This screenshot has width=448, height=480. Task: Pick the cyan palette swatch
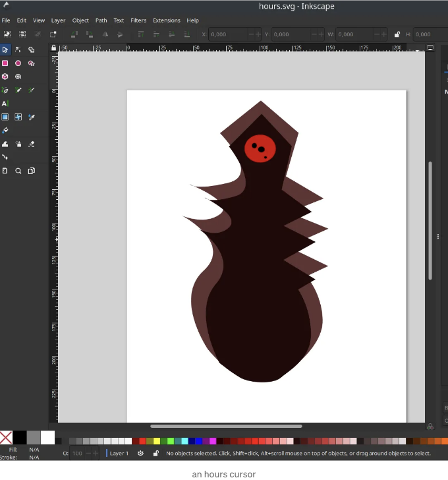click(184, 441)
